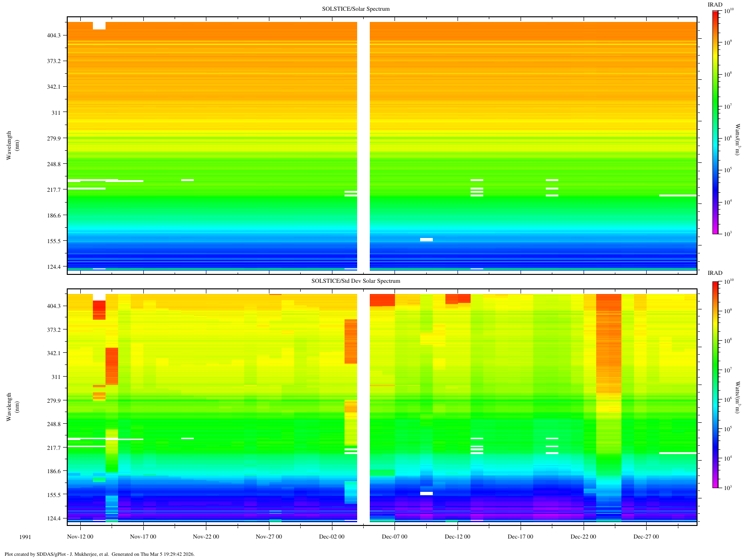Select the Nov-12 00 time axis label

pos(80,537)
